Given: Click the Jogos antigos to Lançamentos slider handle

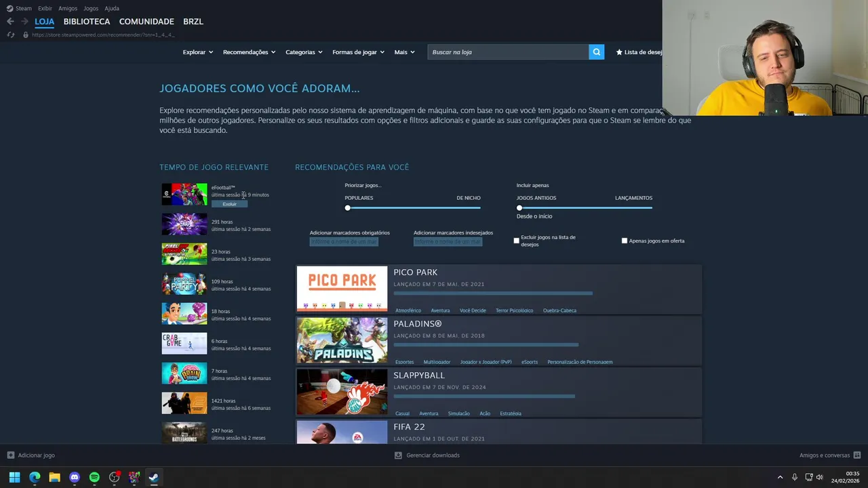Looking at the screenshot, I should (519, 208).
